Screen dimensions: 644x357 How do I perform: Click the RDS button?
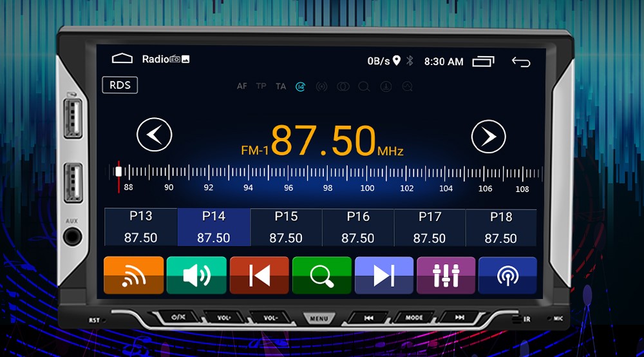[120, 85]
